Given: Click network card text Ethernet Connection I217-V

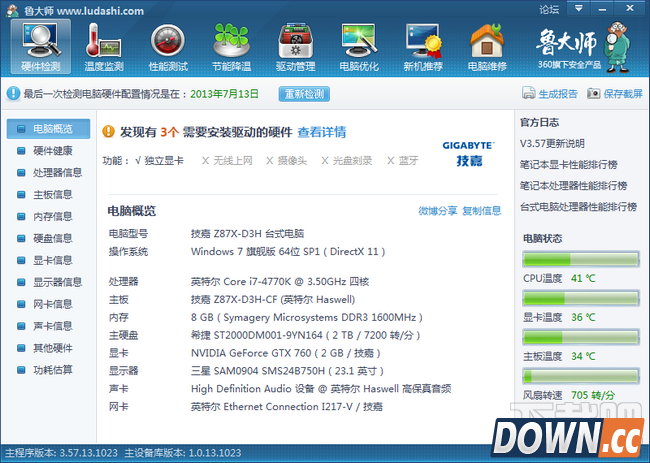Looking at the screenshot, I should (288, 407).
